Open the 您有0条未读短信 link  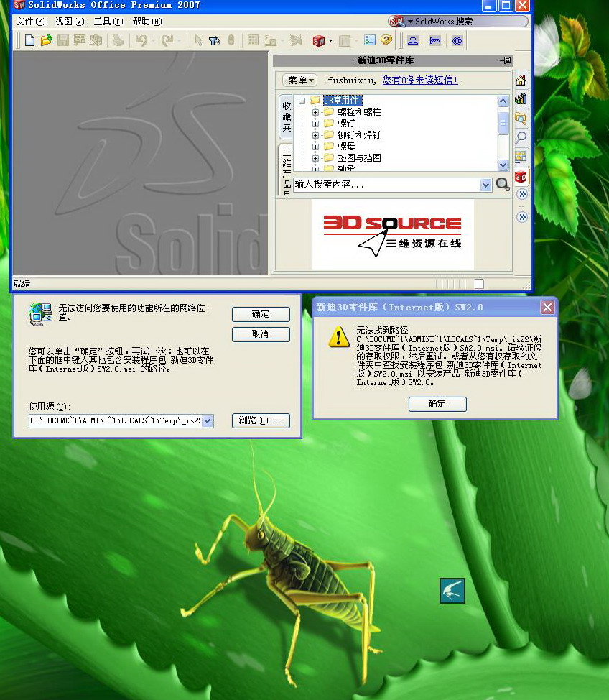coord(420,80)
